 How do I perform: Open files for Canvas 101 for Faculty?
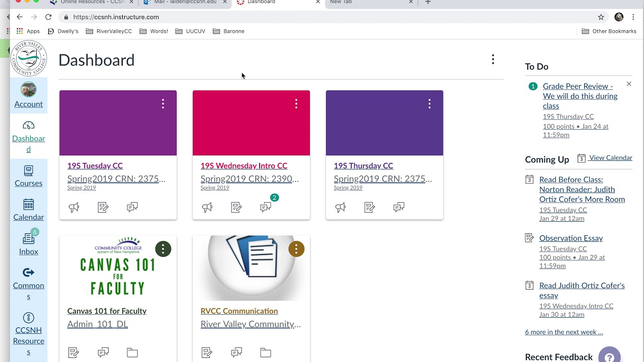132,352
